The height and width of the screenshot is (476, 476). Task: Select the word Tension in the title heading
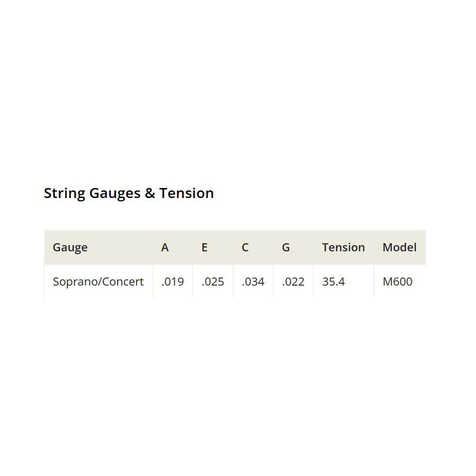coord(186,193)
